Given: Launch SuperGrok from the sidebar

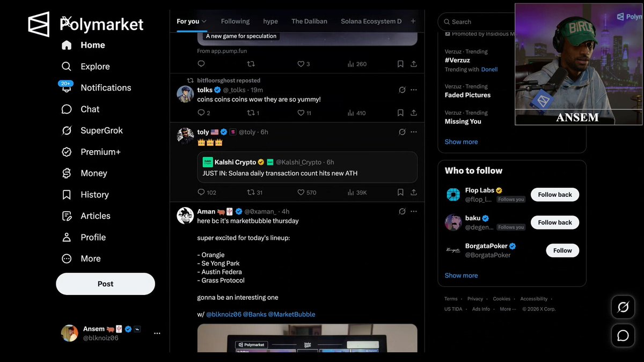Looking at the screenshot, I should pos(92,130).
